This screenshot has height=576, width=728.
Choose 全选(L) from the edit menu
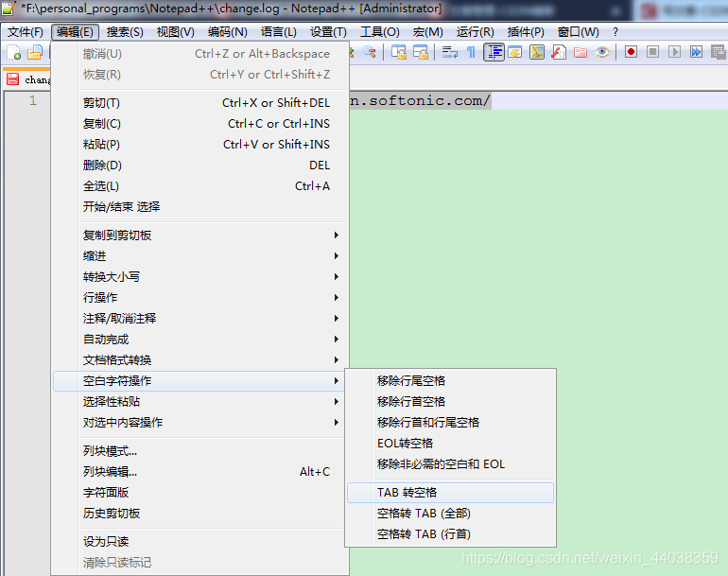point(200,186)
